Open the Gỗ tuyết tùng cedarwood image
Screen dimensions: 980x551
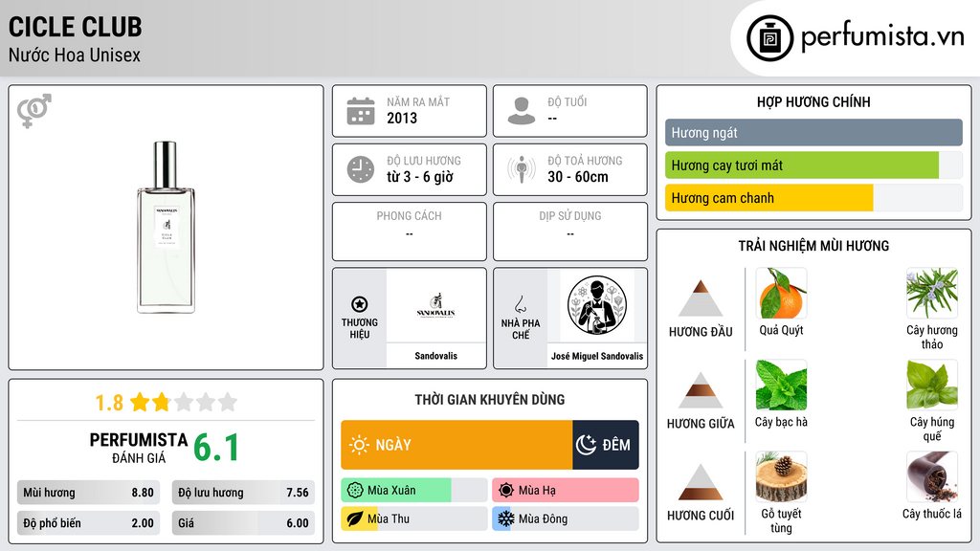coord(781,477)
